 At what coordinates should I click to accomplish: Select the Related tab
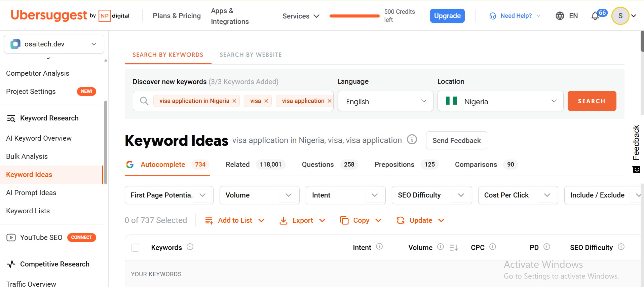pos(256,165)
